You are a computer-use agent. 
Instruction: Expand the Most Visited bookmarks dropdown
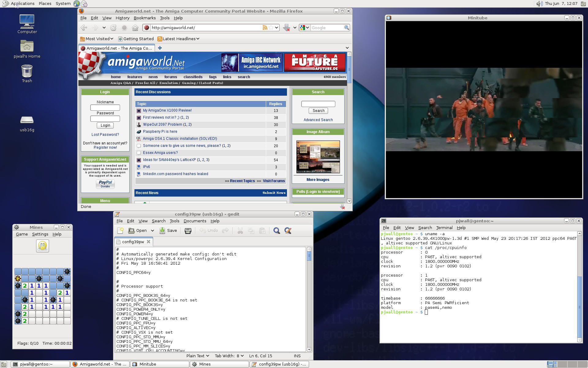97,39
